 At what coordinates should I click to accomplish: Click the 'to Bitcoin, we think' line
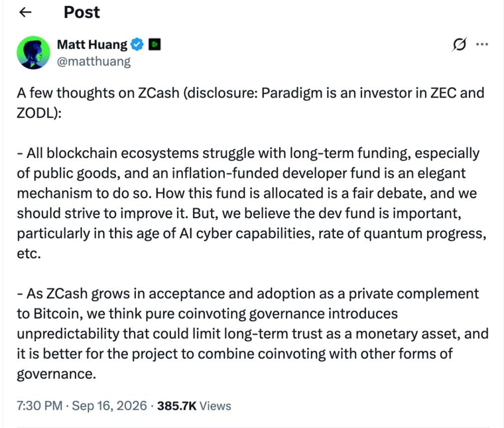(207, 314)
